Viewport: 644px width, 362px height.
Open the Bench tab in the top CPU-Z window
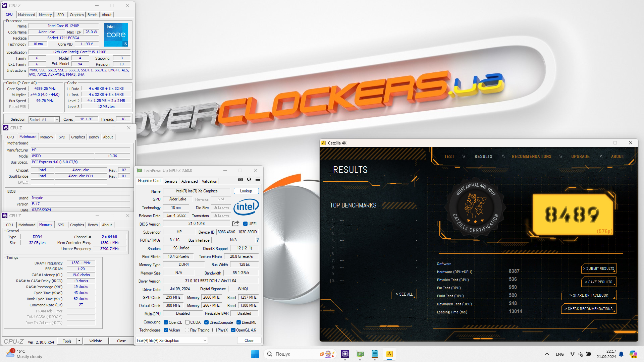tap(93, 15)
